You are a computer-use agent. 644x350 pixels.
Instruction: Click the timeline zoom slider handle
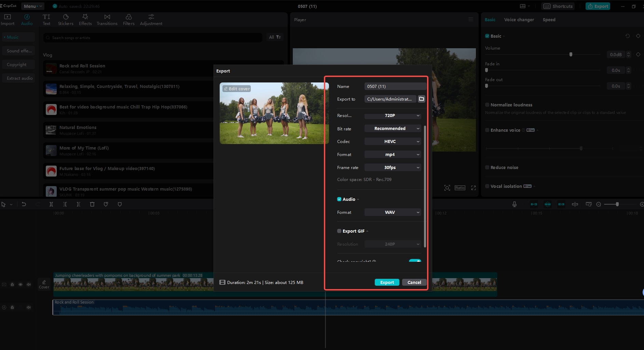[x=617, y=204]
